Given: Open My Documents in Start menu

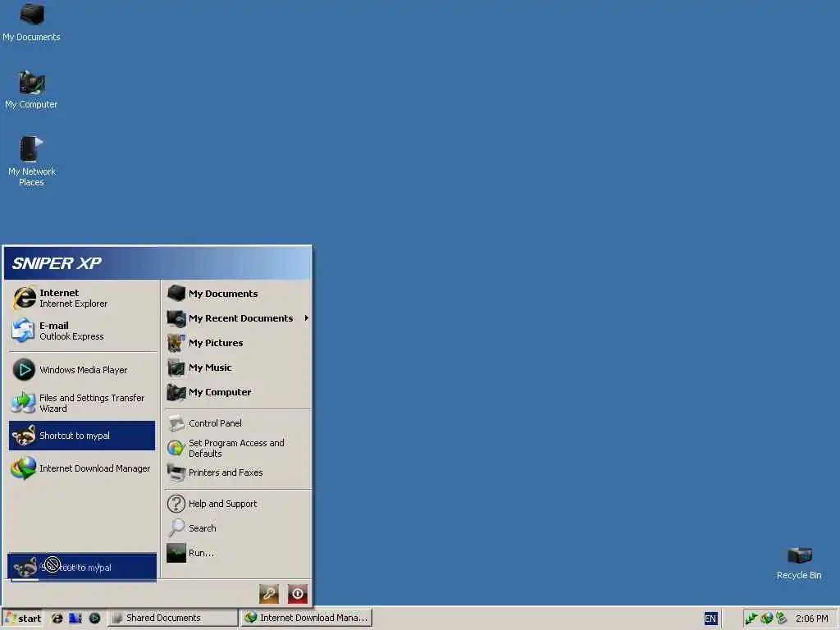Looking at the screenshot, I should click(x=238, y=294).
